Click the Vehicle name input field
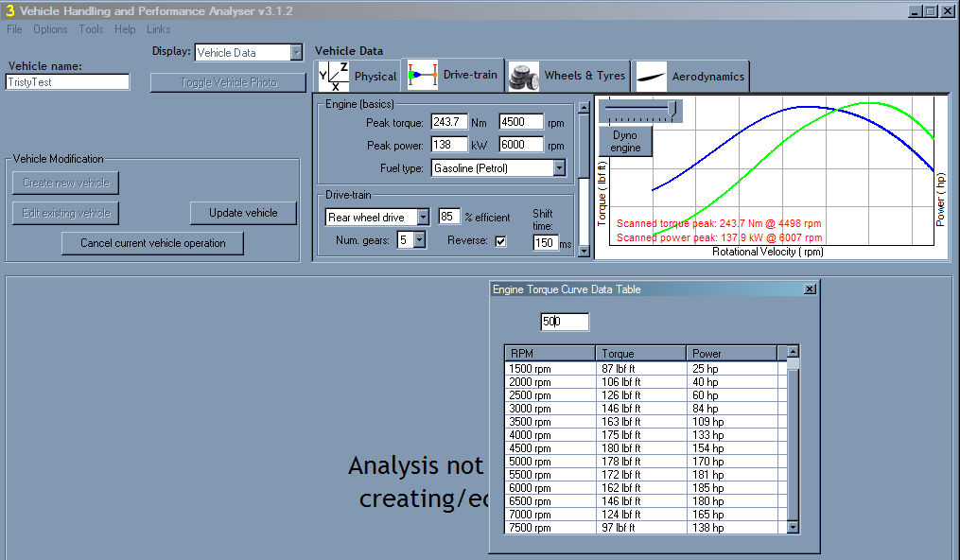Viewport: 960px width, 560px height. point(67,82)
